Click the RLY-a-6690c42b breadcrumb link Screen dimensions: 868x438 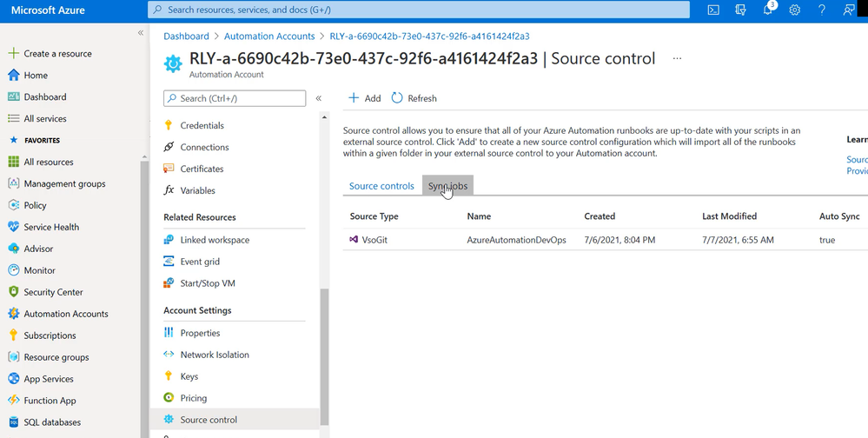click(429, 36)
